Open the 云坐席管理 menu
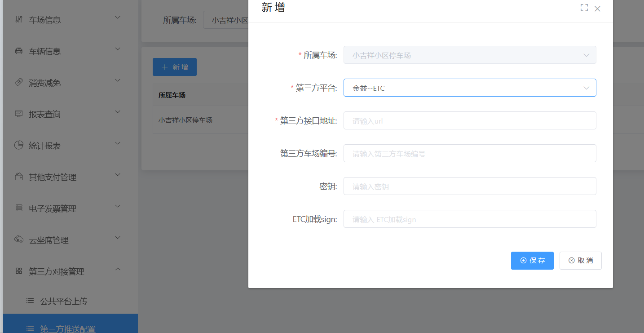 [71, 240]
